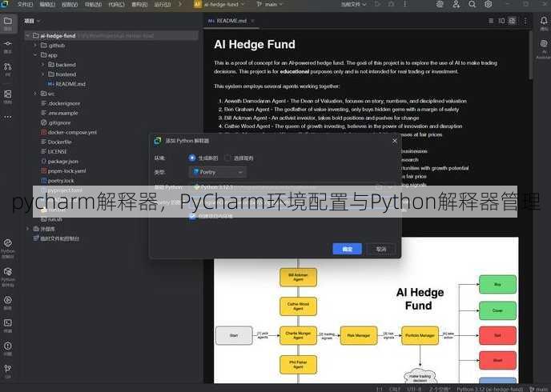Open the View menu
Screen dimensions: 551x392
tap(70, 5)
